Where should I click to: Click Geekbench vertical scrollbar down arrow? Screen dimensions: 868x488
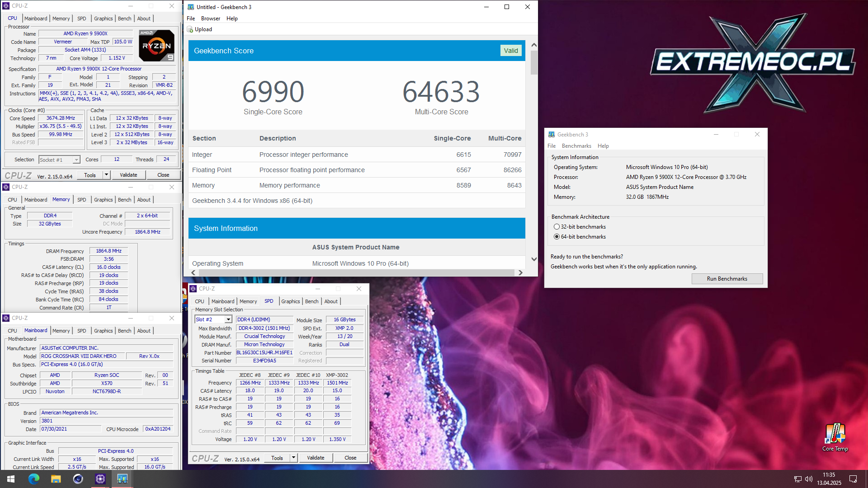[534, 259]
